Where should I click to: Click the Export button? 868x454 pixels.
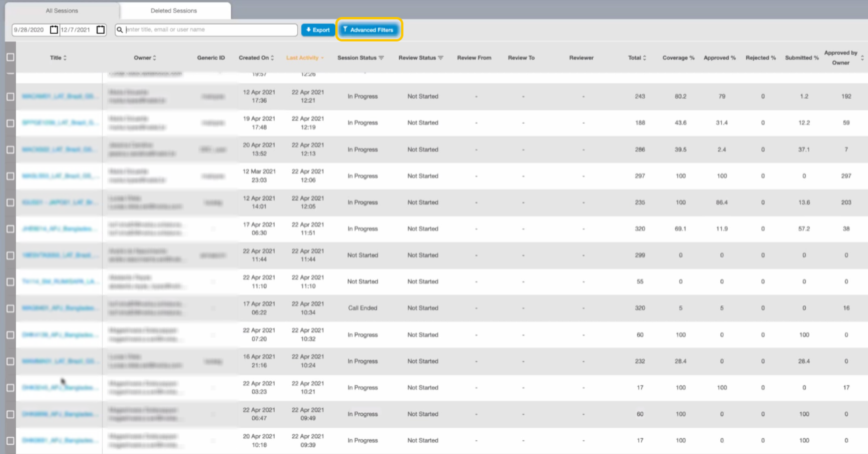pyautogui.click(x=318, y=30)
